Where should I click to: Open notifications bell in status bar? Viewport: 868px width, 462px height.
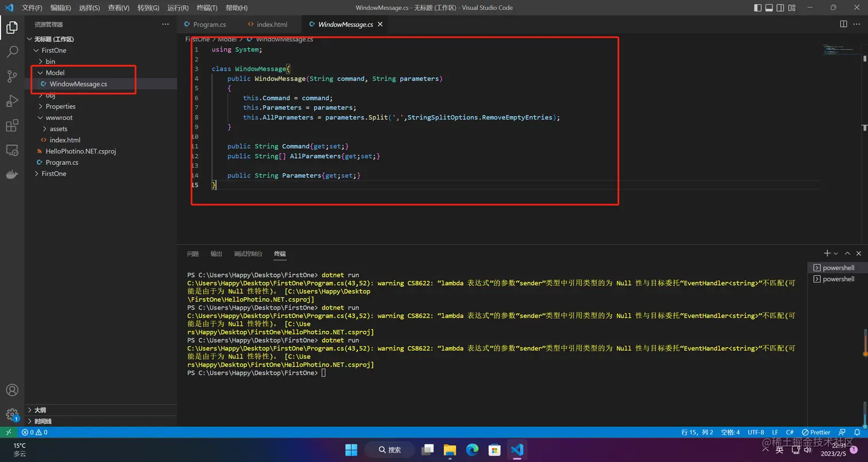click(x=858, y=432)
